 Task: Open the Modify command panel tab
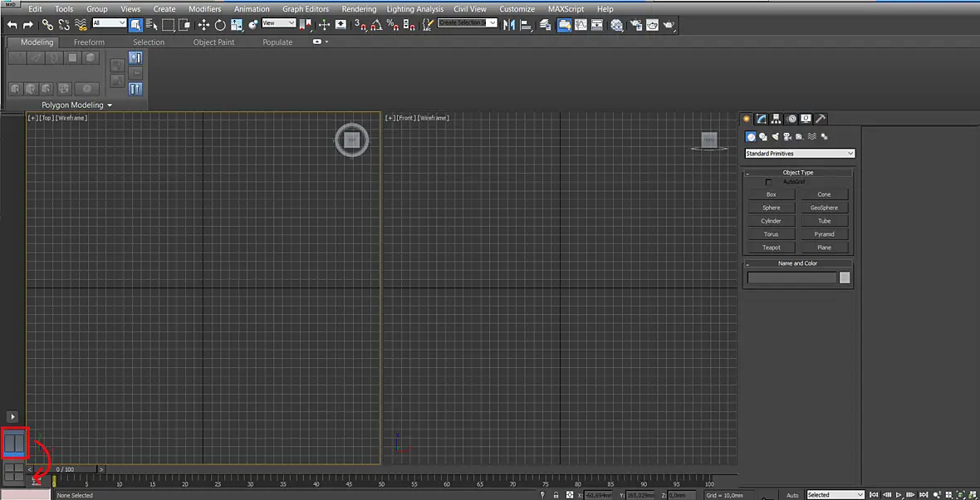pyautogui.click(x=762, y=119)
